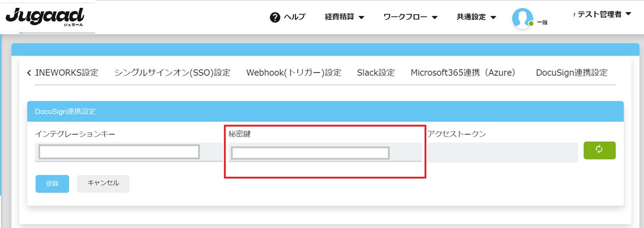Select the Slack設定 tab
The image size is (644, 228).
[376, 73]
